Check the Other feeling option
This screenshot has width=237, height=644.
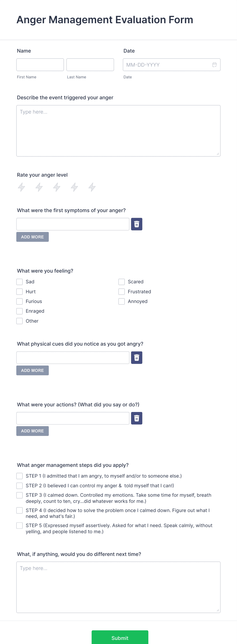click(x=20, y=321)
